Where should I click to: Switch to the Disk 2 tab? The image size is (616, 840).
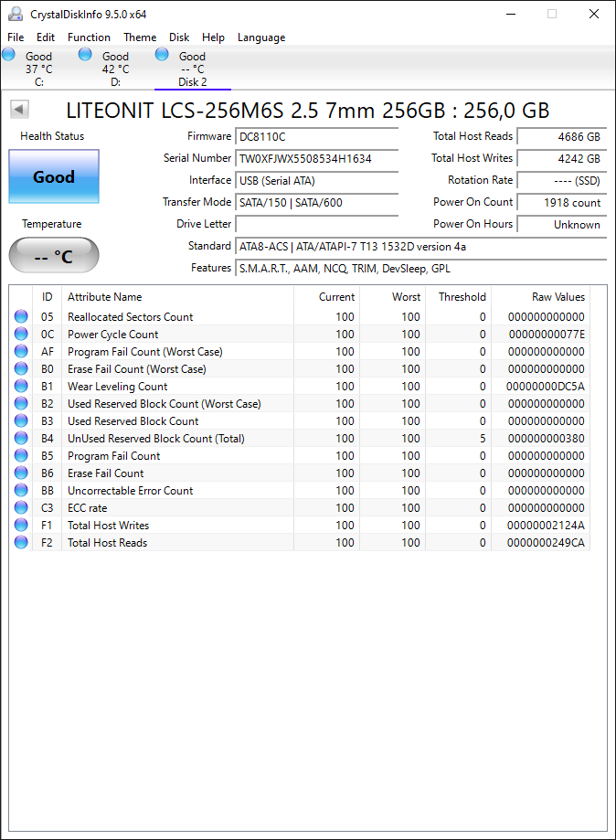point(192,68)
